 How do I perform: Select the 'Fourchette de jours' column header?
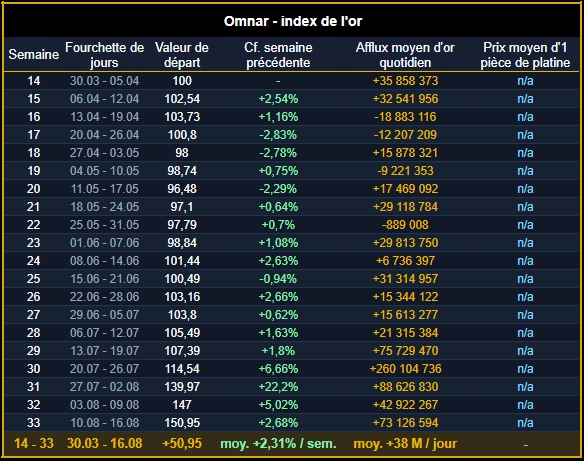(x=104, y=55)
